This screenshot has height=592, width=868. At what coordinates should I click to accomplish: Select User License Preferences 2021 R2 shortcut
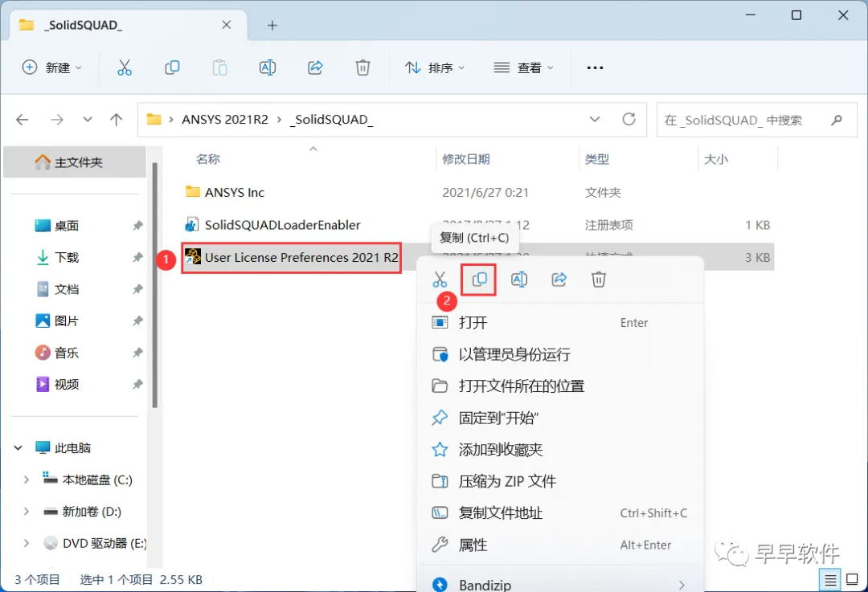[292, 257]
